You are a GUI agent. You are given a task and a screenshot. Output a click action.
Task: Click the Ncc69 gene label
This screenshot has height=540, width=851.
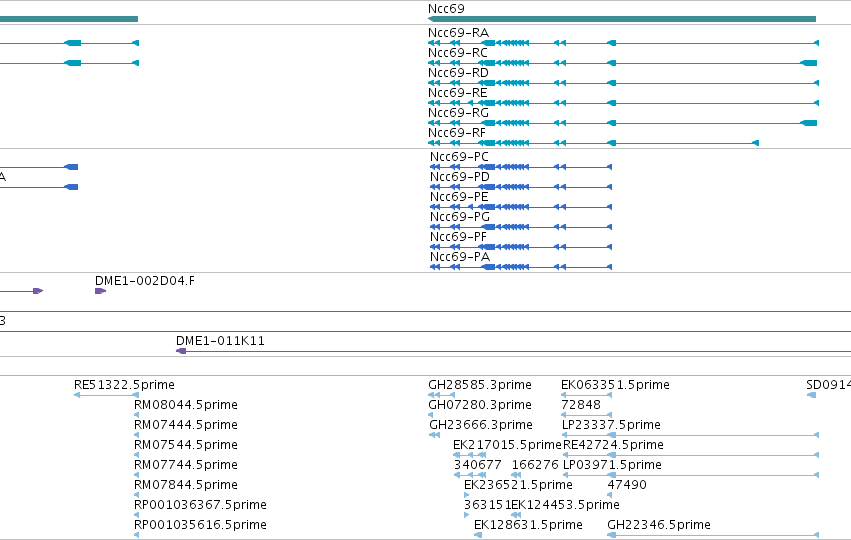tap(446, 9)
